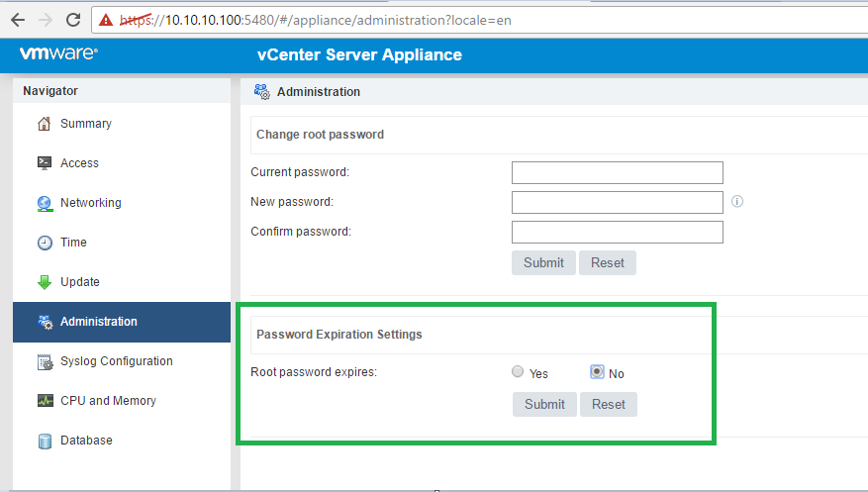Click the Summary house icon
Viewport: 868px width, 492px height.
tap(45, 124)
